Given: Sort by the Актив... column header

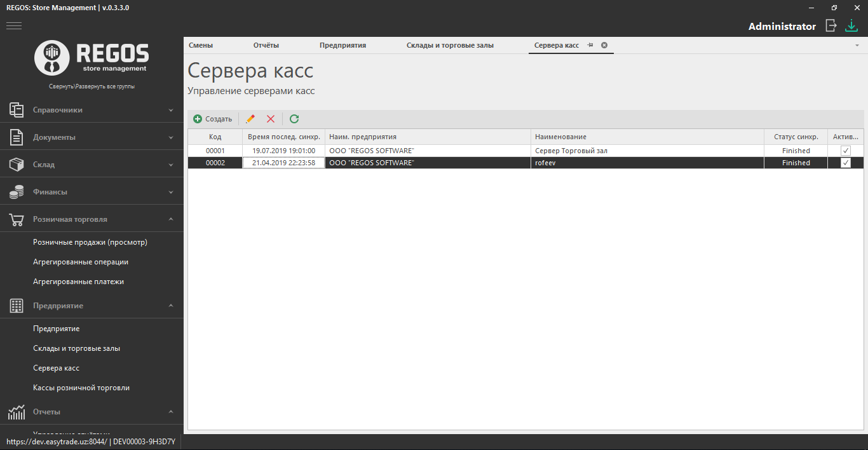Looking at the screenshot, I should [846, 137].
